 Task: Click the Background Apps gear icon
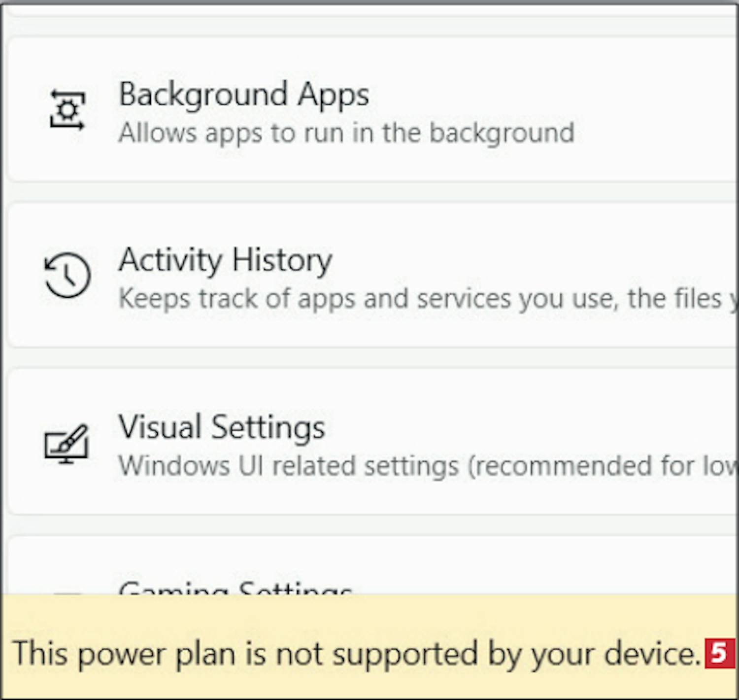point(67,110)
